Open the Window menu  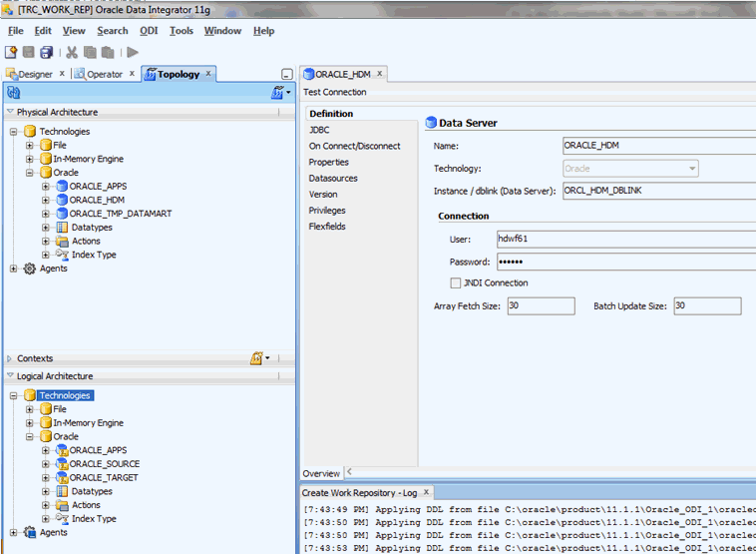[x=222, y=31]
